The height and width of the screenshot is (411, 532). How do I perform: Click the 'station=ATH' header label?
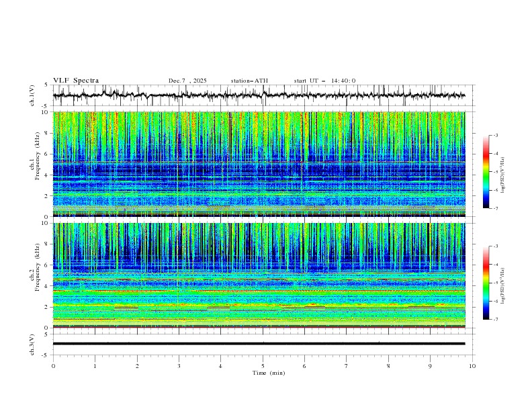(x=249, y=81)
